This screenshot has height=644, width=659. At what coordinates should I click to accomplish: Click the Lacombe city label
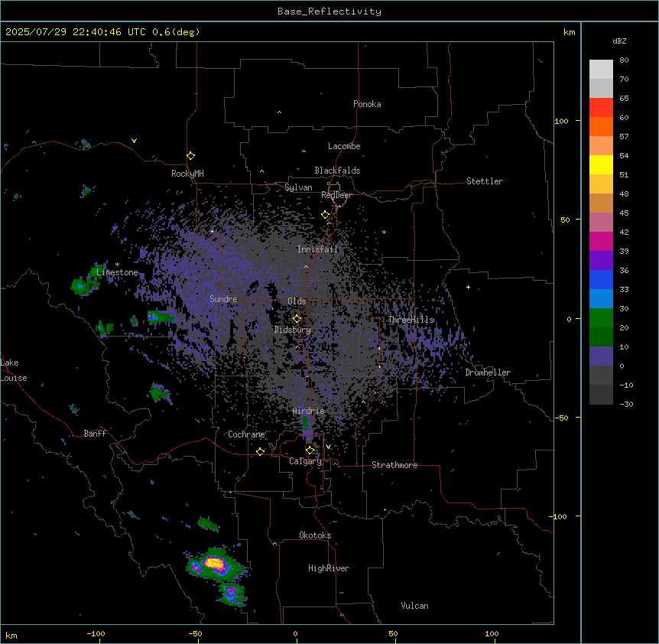[x=344, y=146]
